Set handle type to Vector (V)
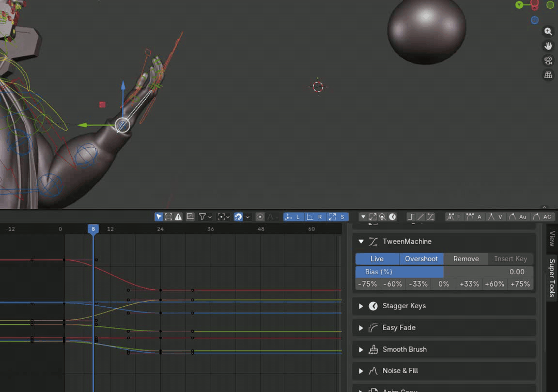Viewport: 558px width, 392px height. [495, 216]
